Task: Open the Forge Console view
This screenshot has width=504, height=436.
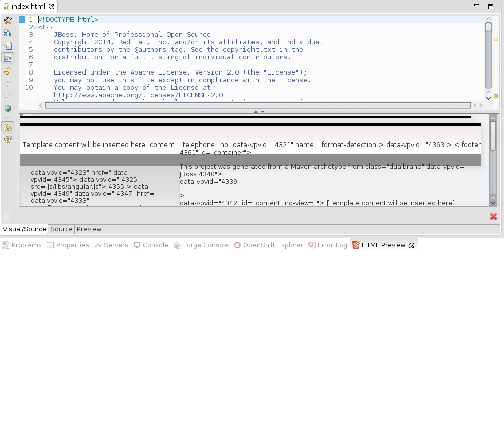Action: [201, 245]
